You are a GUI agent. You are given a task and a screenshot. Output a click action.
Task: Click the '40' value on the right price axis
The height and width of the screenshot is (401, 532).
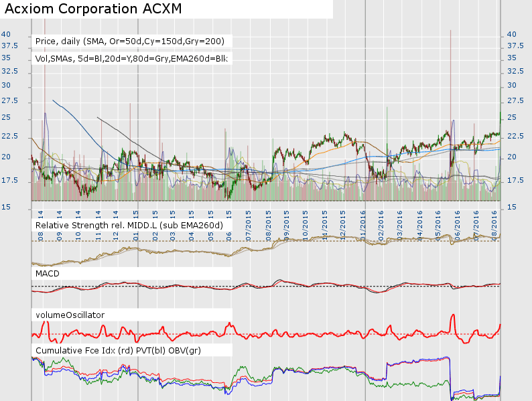pos(512,34)
